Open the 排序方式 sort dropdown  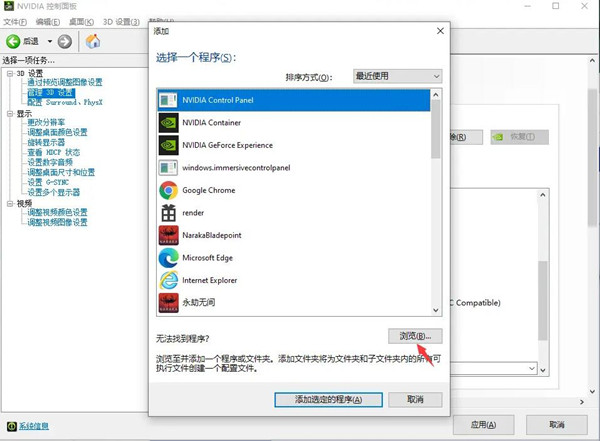coord(398,76)
